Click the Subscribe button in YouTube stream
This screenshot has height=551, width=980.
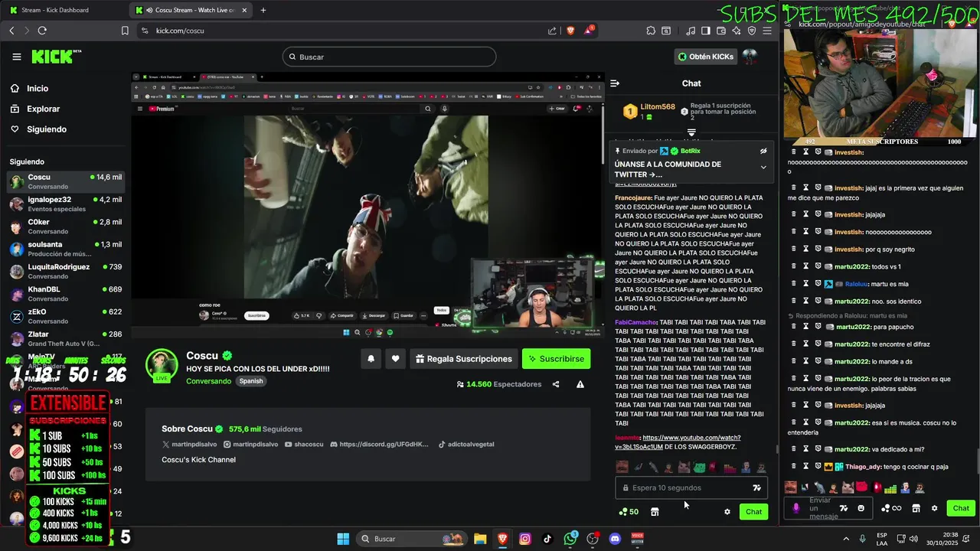[x=256, y=315]
